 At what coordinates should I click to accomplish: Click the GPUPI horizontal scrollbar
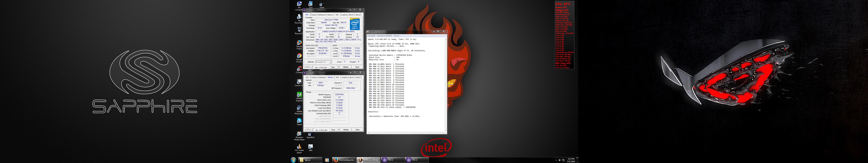point(406,133)
